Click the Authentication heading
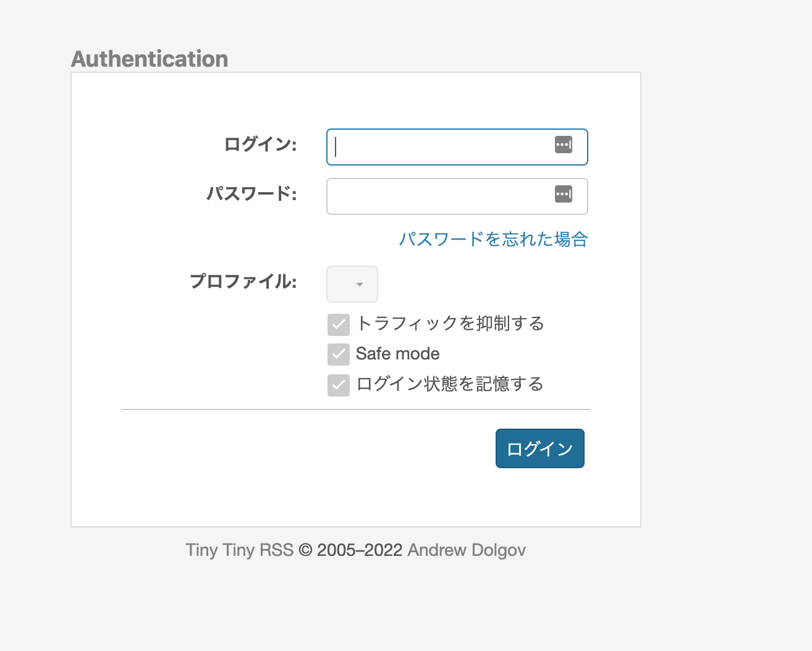The width and height of the screenshot is (812, 651). point(150,59)
